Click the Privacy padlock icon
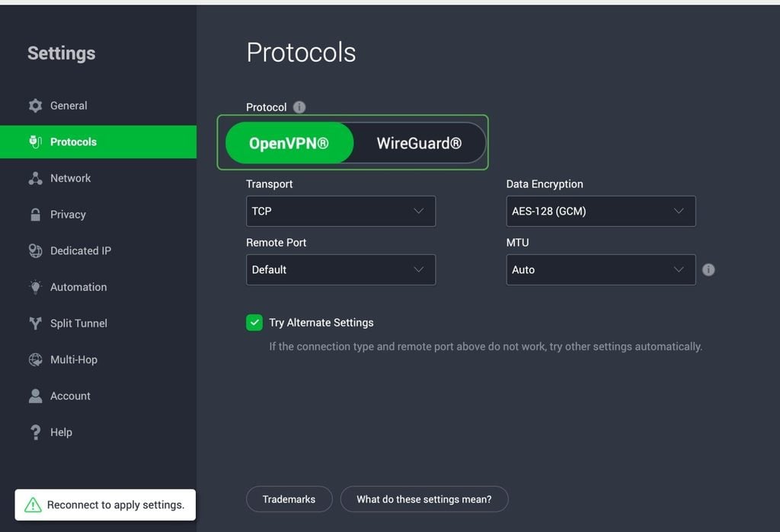This screenshot has width=780, height=532. pos(35,215)
